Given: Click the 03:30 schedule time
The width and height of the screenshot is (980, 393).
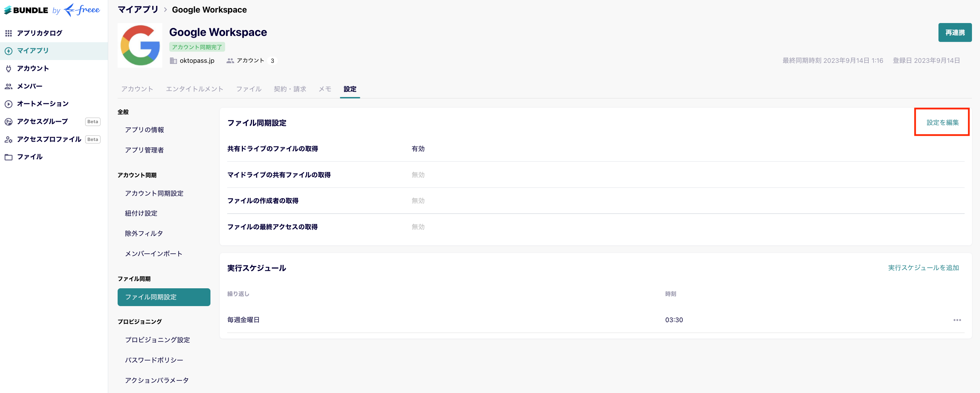Looking at the screenshot, I should click(x=674, y=320).
